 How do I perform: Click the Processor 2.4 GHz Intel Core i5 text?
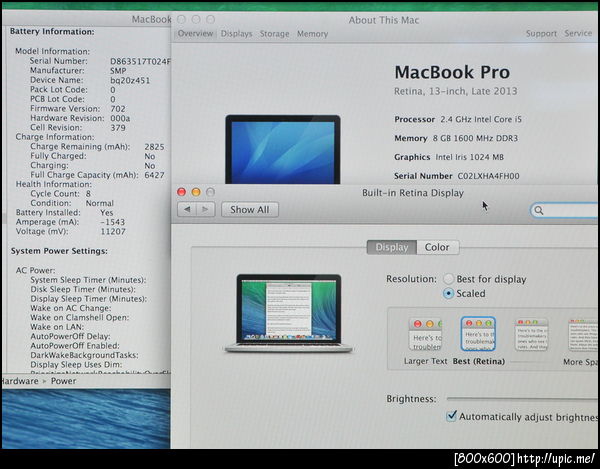(x=458, y=119)
